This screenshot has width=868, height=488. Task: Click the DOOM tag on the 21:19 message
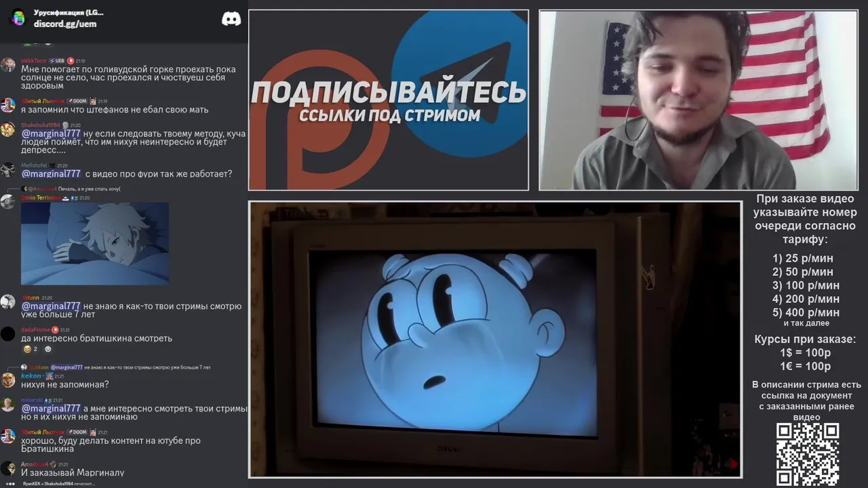click(77, 101)
